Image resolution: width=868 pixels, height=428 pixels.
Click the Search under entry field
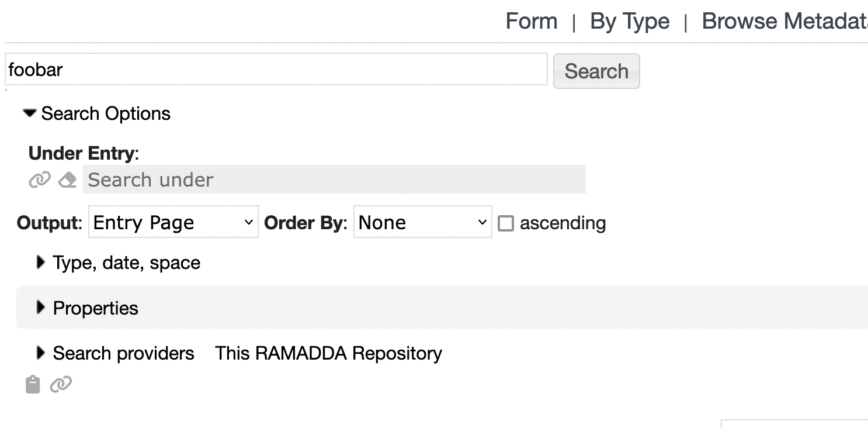pos(334,180)
